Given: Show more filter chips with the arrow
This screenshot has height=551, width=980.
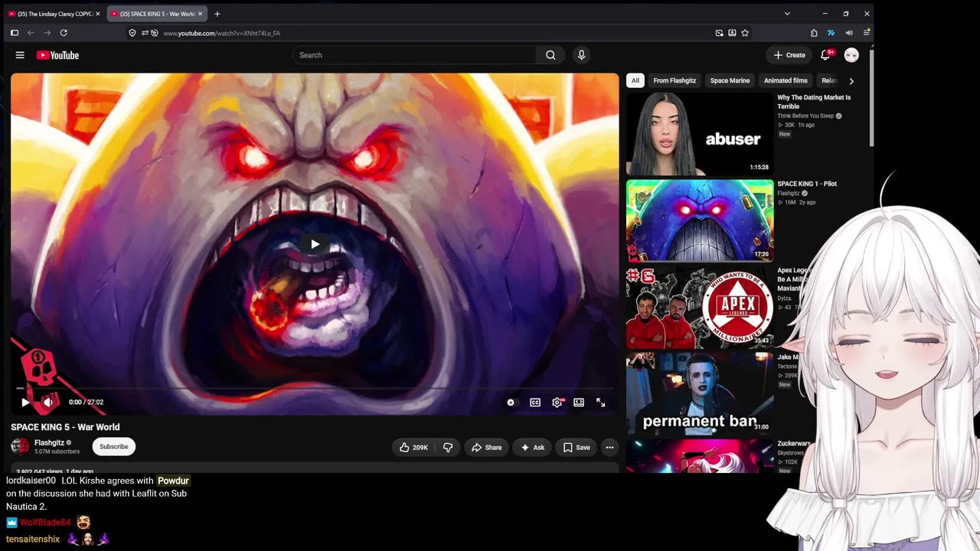Looking at the screenshot, I should pos(851,81).
